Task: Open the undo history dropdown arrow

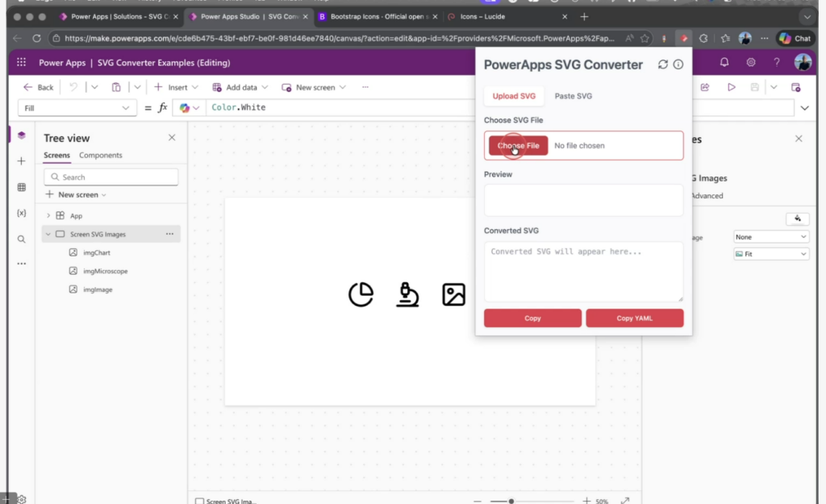Action: pos(94,87)
